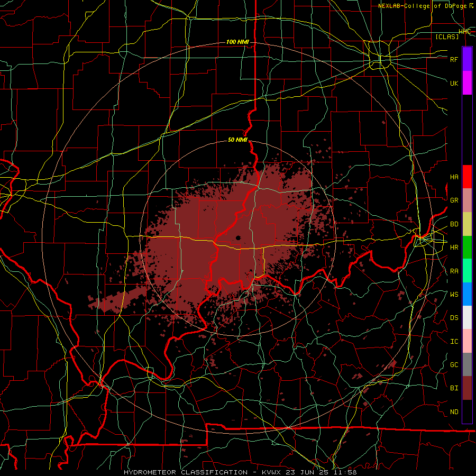
Task: Click the purple RF color swatch in the legend
Action: coord(467,59)
